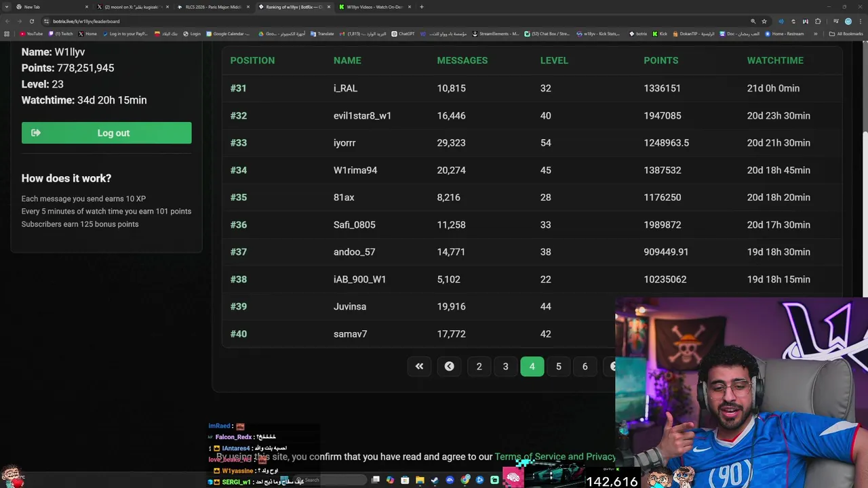
Task: Select the name iyorrr
Action: click(x=344, y=143)
